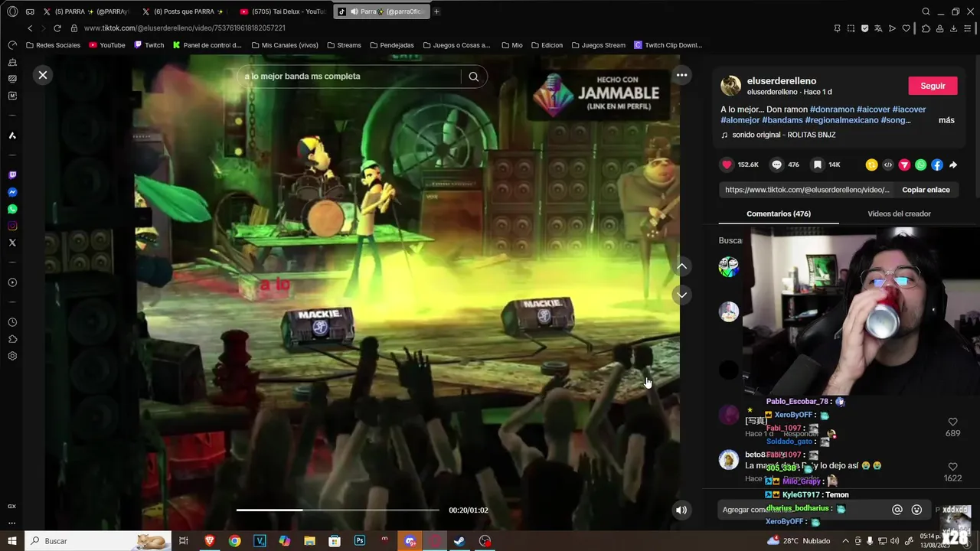Open comments via speech bubble icon

tap(776, 165)
